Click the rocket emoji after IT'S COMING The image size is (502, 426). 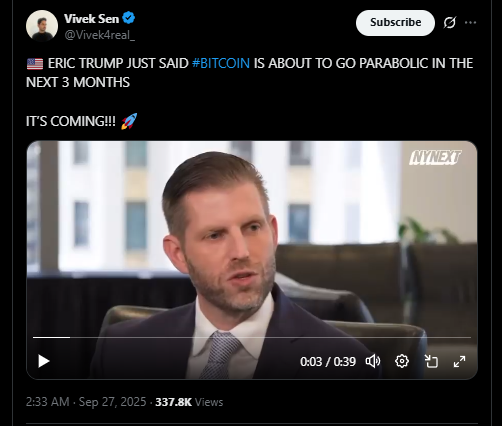129,121
